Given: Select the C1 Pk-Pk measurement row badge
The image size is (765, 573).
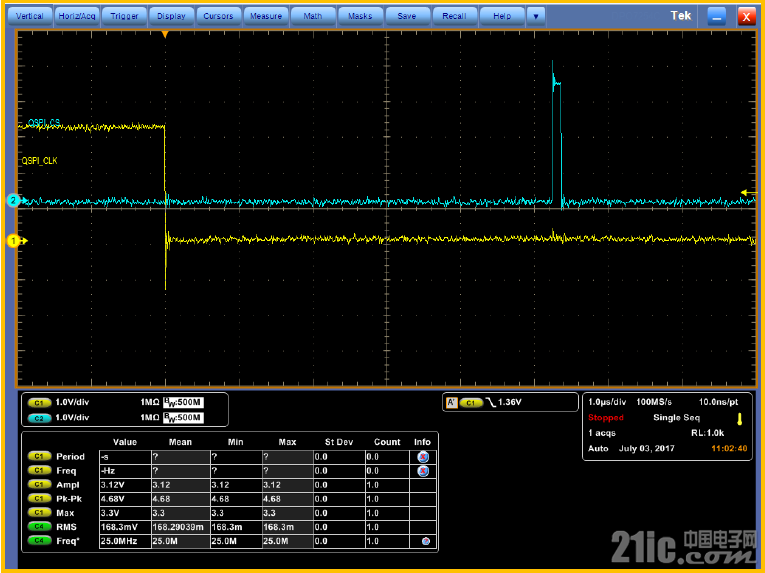Looking at the screenshot, I should (x=40, y=499).
